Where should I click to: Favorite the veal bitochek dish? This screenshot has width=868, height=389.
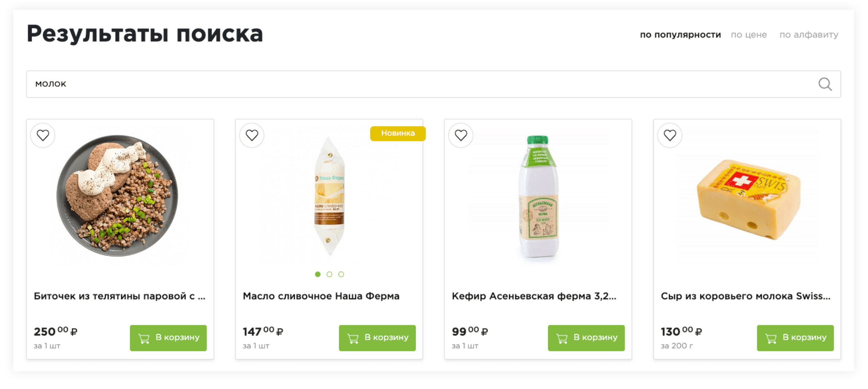pyautogui.click(x=43, y=135)
